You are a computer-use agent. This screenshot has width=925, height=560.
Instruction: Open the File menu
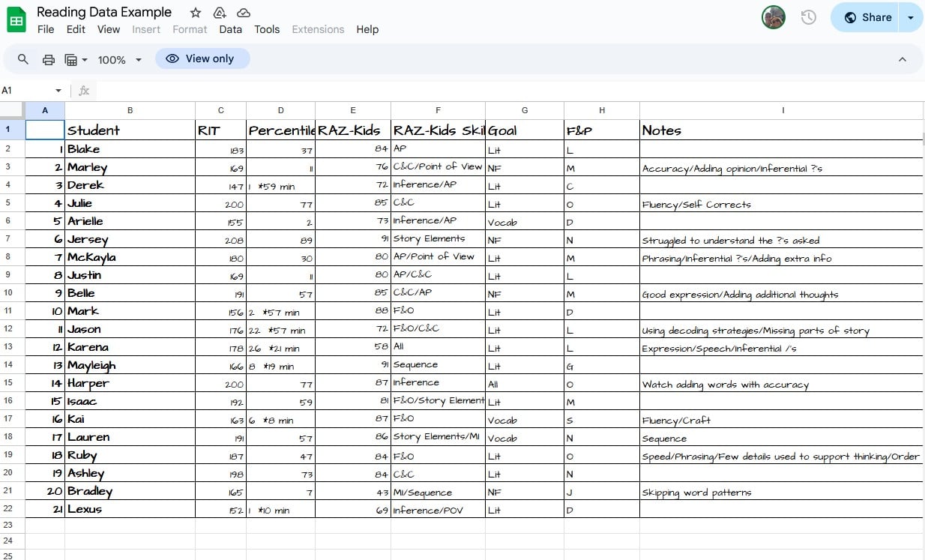coord(46,29)
